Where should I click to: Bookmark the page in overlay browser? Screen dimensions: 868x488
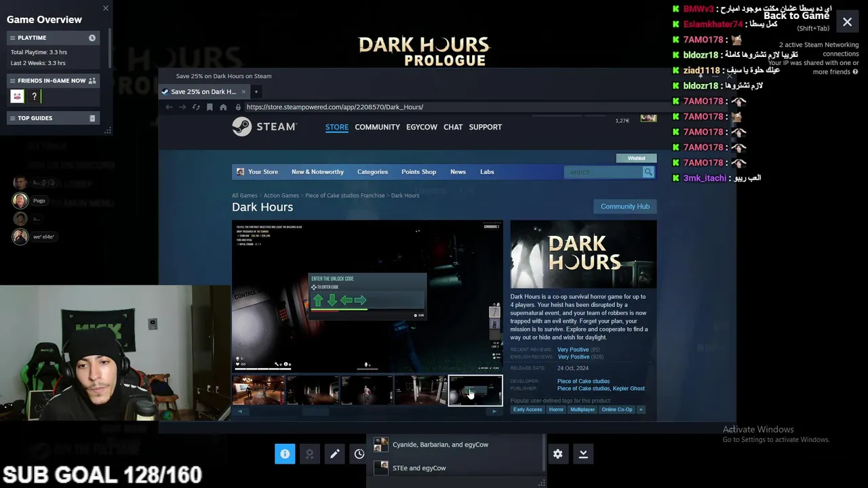[x=210, y=107]
